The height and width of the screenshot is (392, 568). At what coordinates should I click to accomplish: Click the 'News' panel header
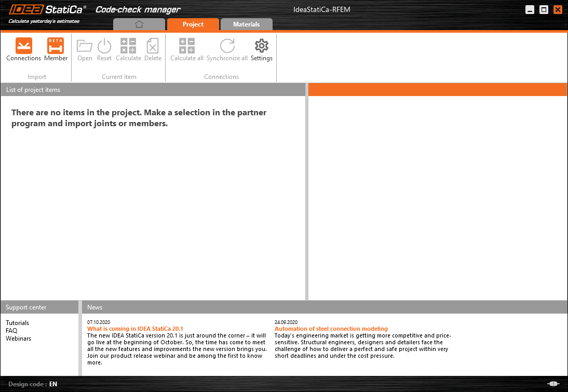click(x=324, y=307)
